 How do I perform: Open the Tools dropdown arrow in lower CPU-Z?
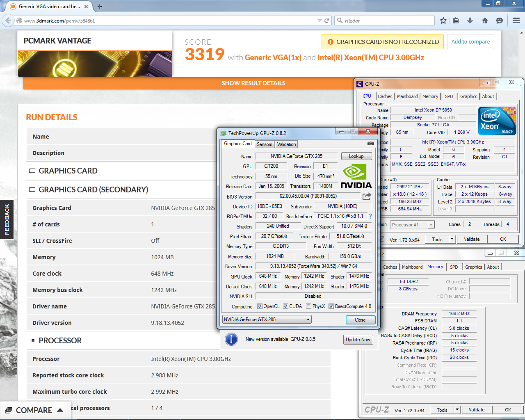pyautogui.click(x=457, y=410)
